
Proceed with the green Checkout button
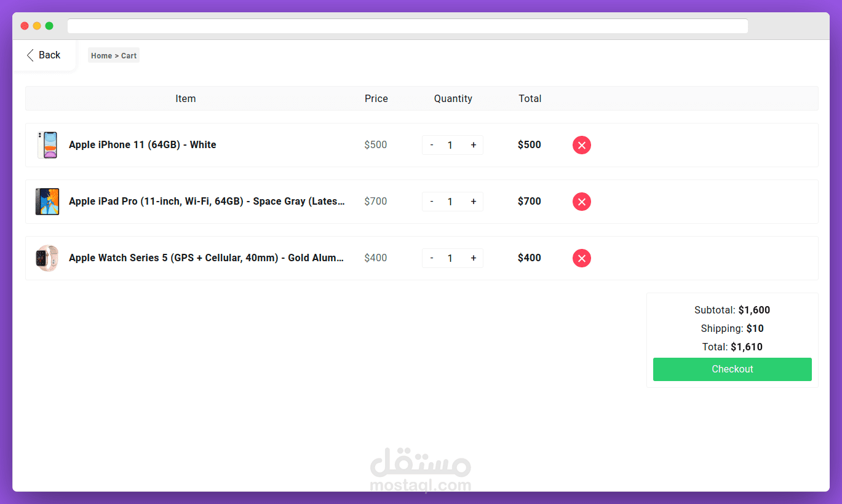(x=733, y=369)
